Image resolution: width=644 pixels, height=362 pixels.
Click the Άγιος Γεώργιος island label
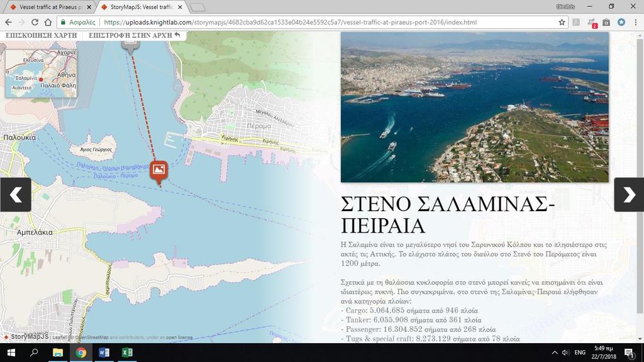[96, 150]
